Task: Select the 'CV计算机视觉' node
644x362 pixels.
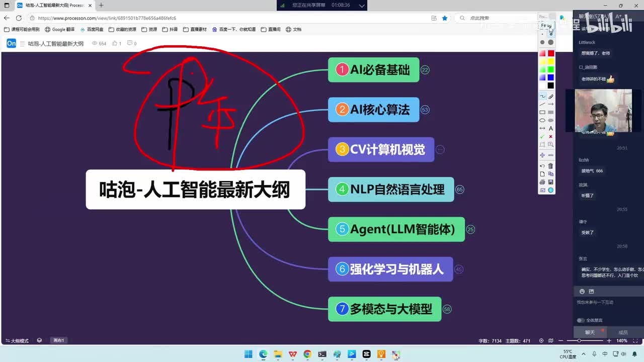Action: tap(381, 149)
